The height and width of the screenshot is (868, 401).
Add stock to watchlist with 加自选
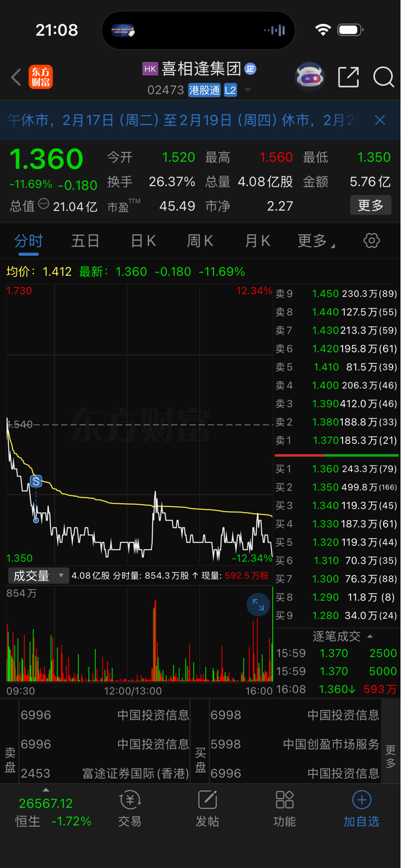[361, 809]
